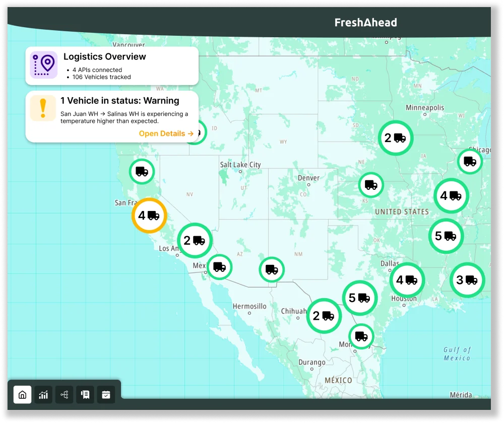Click the orange warning exclamation icon

tap(43, 107)
